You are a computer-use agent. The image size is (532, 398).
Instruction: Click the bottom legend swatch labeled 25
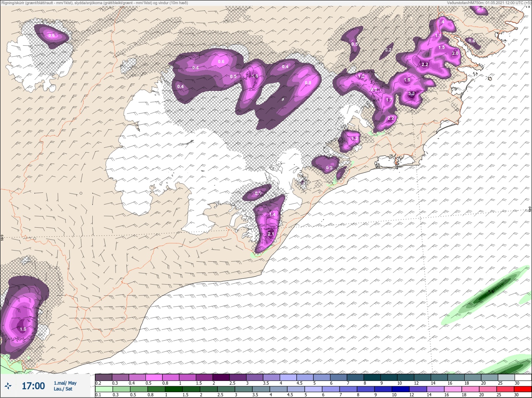(505, 389)
